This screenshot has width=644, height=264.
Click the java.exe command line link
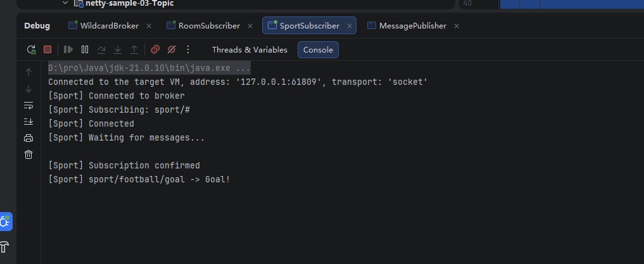(149, 68)
